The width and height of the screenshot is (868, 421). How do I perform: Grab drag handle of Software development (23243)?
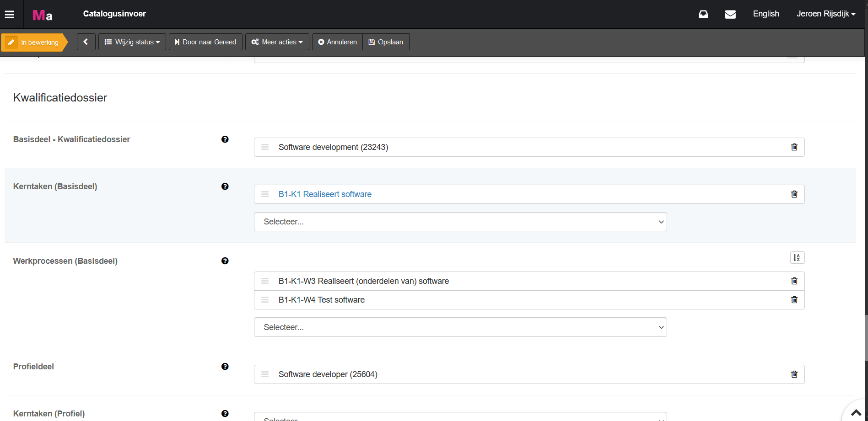(265, 147)
